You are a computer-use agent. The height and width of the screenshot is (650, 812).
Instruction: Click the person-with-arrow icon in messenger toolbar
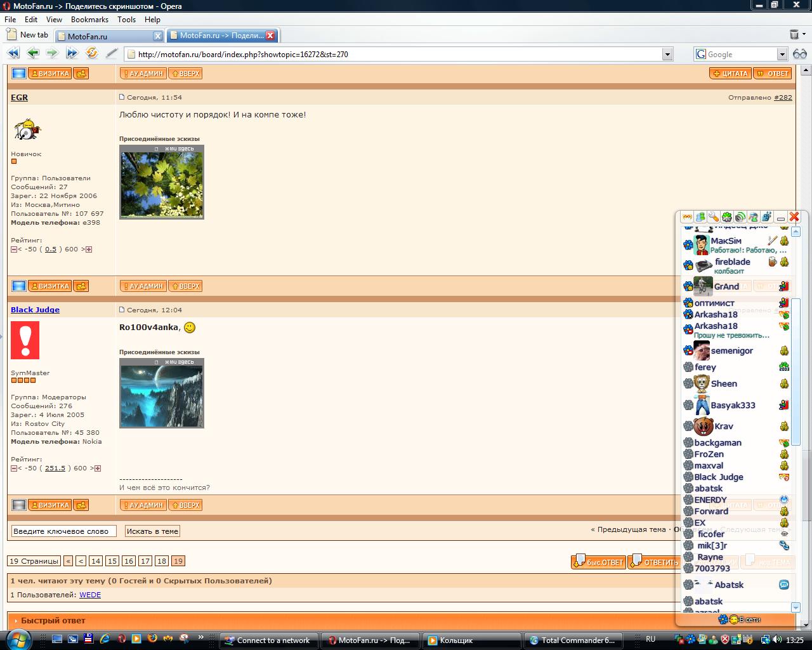pos(753,217)
